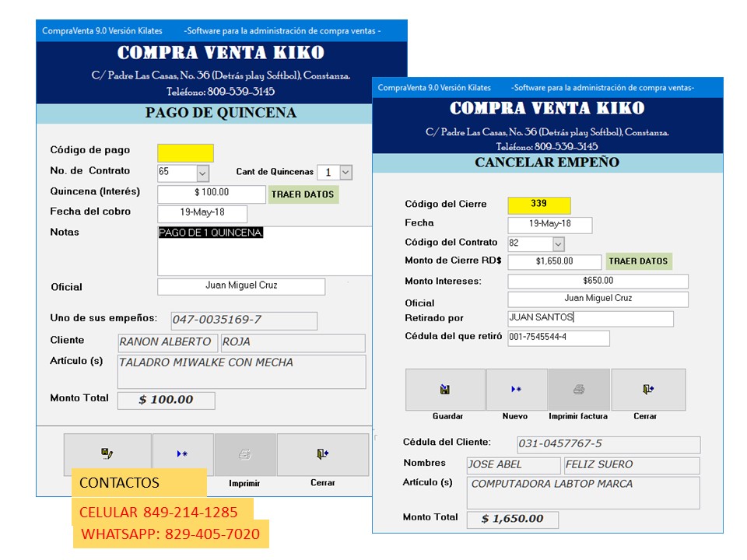Hit the Cerrar icon in Cancelar Empeño
The height and width of the screenshot is (560, 747).
647,390
